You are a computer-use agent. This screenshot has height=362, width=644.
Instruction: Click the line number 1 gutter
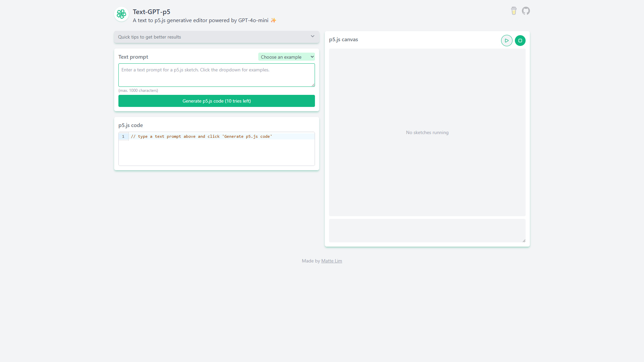(x=123, y=136)
